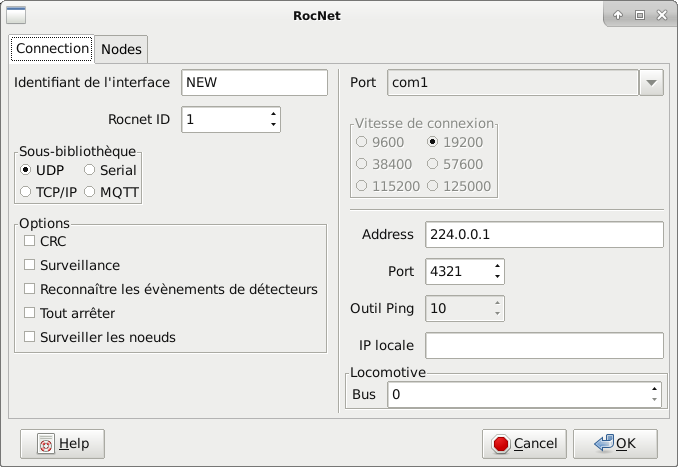The image size is (678, 467).
Task: Decrease the port 4321 spinner value
Action: (x=497, y=277)
